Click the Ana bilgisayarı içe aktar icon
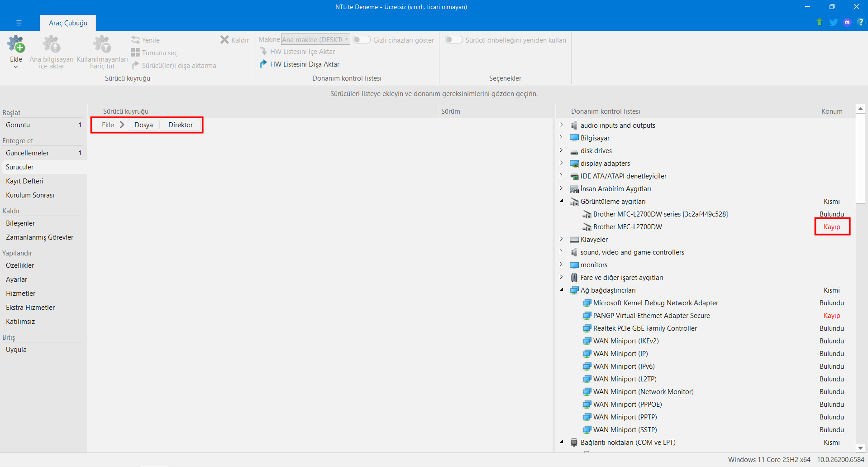Image resolution: width=868 pixels, height=467 pixels. click(x=51, y=44)
